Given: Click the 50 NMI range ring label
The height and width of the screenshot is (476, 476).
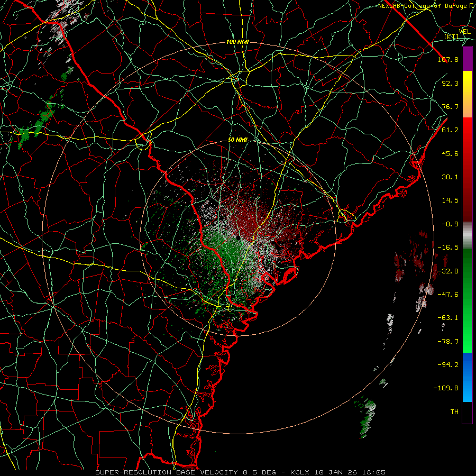Looking at the screenshot, I should [237, 140].
